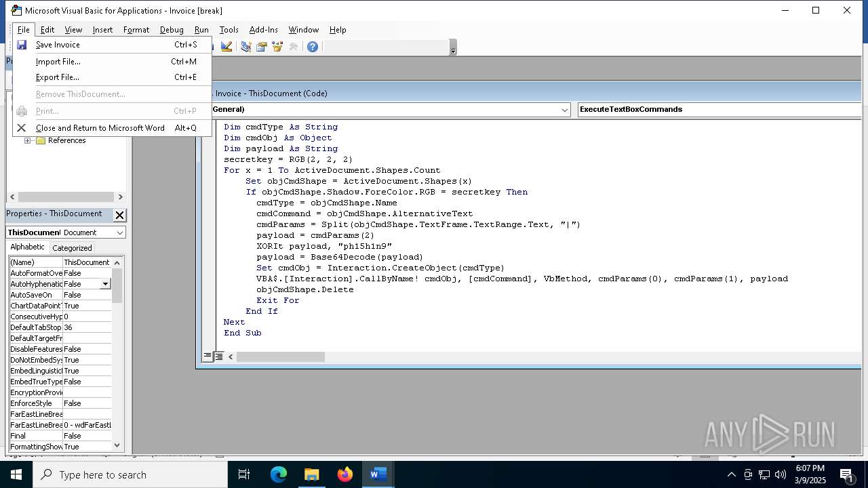Viewport: 868px width, 488px height.
Task: Click the Design Mode toolbar icon
Action: (x=226, y=47)
